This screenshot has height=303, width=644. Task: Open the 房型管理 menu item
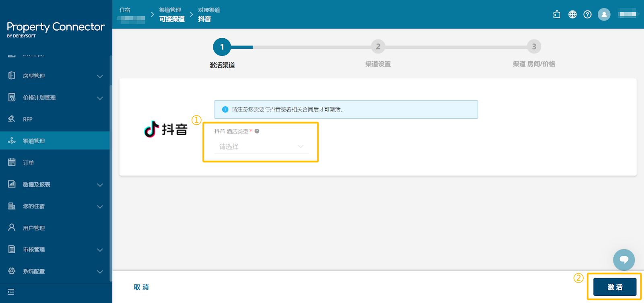point(55,76)
